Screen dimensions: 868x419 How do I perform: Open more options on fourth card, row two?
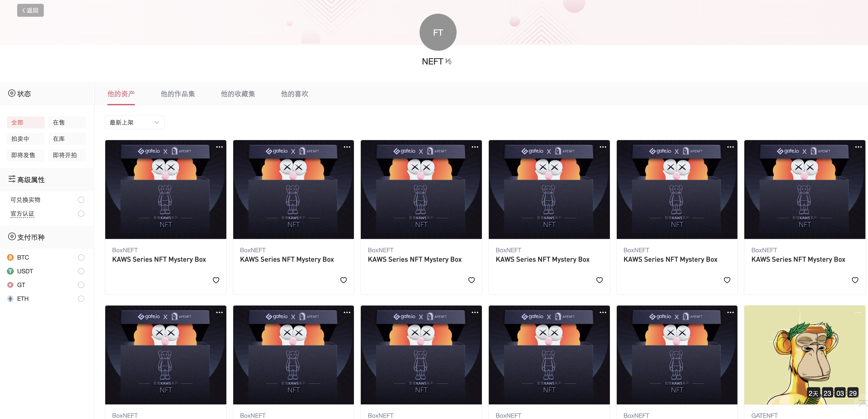coord(603,312)
